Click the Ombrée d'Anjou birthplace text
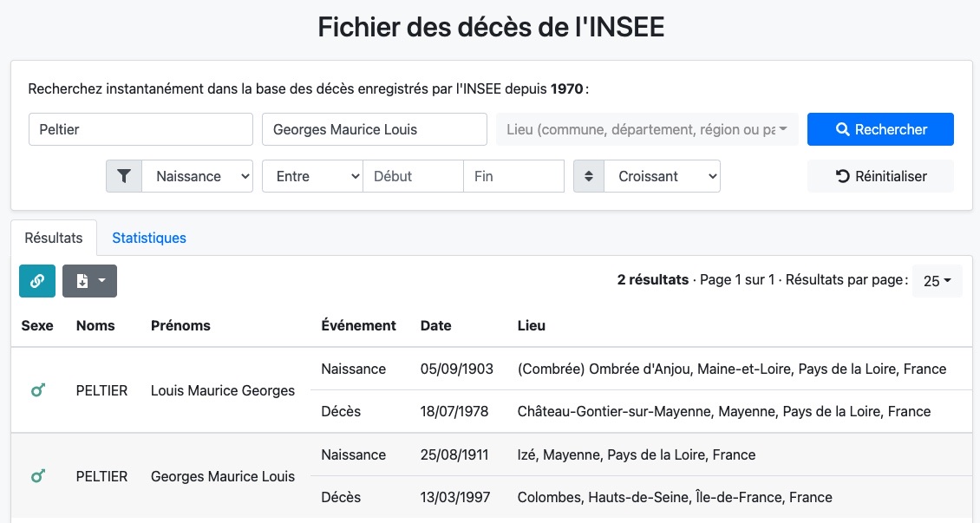980x523 pixels. pos(732,369)
